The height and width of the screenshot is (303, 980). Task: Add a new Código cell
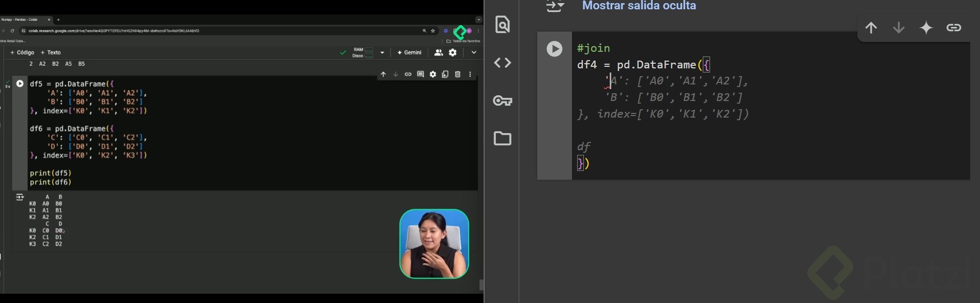(x=22, y=52)
